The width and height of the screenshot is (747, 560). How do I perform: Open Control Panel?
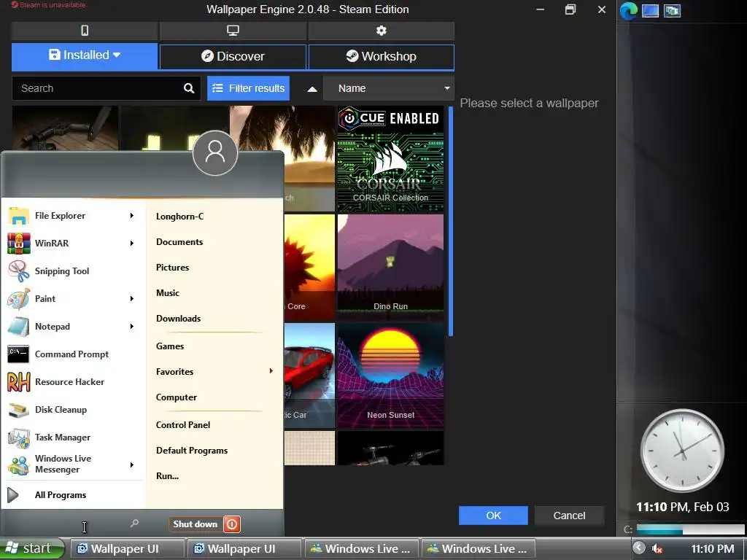(x=183, y=425)
